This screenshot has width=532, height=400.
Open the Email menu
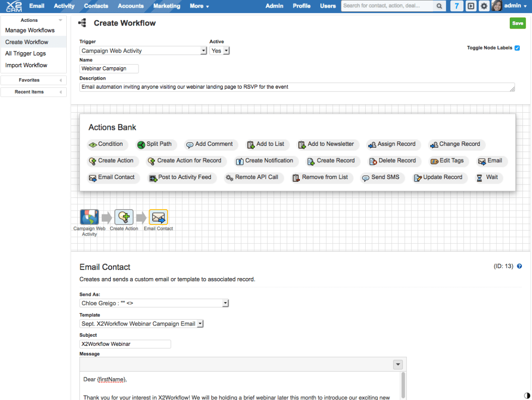[37, 6]
